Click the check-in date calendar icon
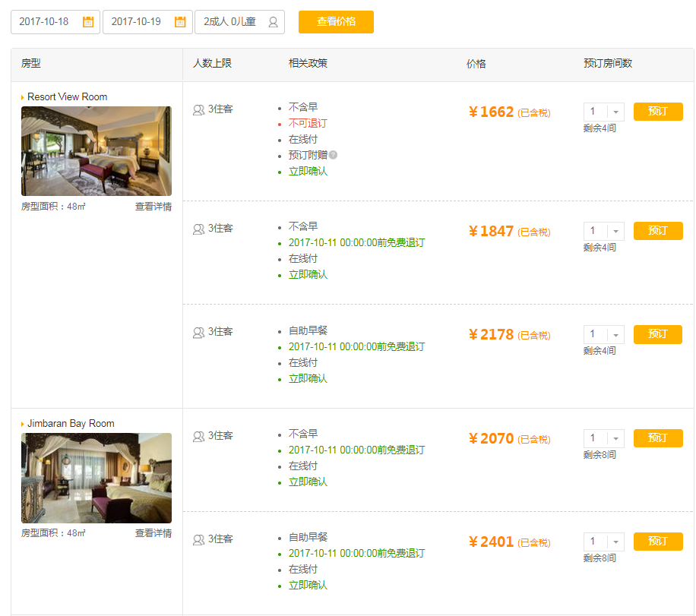Viewport: 696px width, 616px height. click(88, 22)
